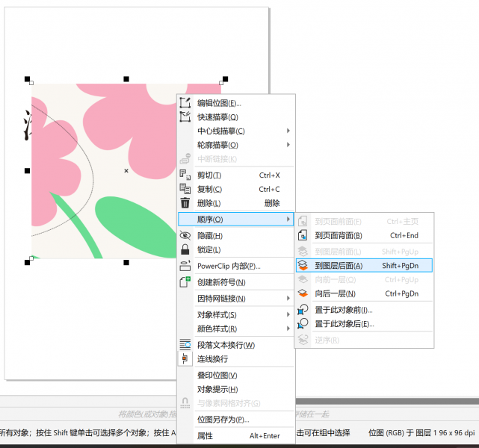This screenshot has height=448, width=479.
Task: Toggle 连线换行 option
Action: click(236, 359)
